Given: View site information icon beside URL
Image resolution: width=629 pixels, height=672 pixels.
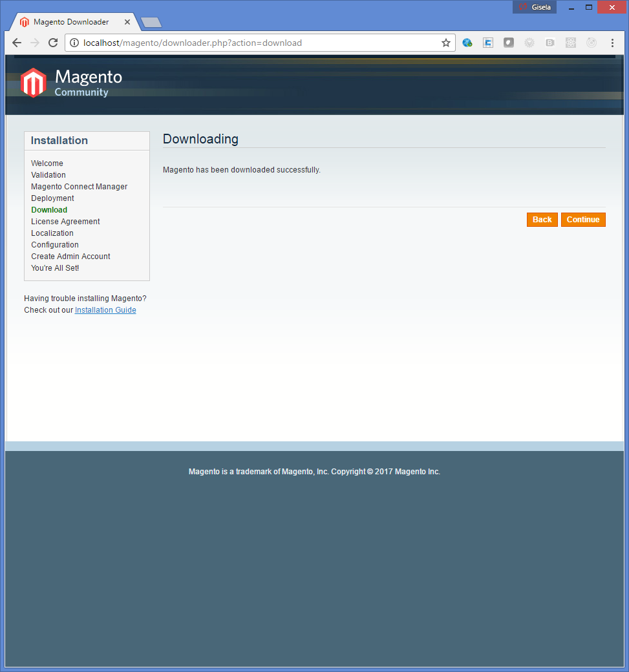Looking at the screenshot, I should pos(74,43).
